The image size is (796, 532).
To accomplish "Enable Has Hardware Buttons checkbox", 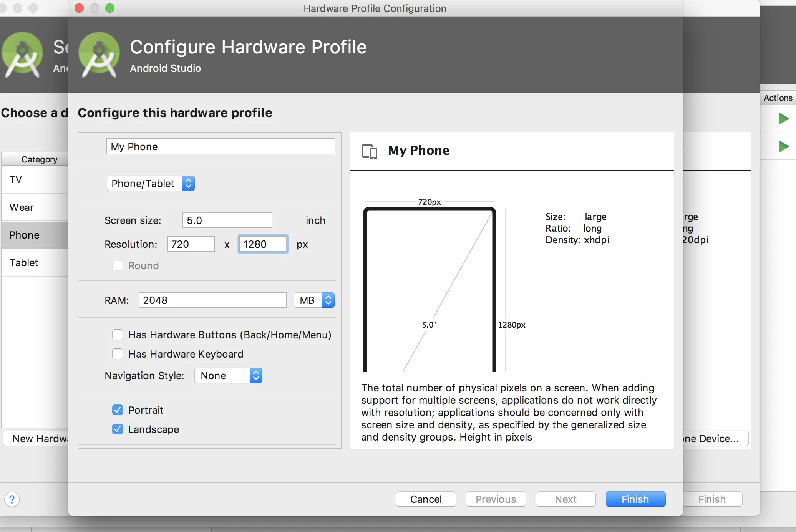I will [x=118, y=335].
